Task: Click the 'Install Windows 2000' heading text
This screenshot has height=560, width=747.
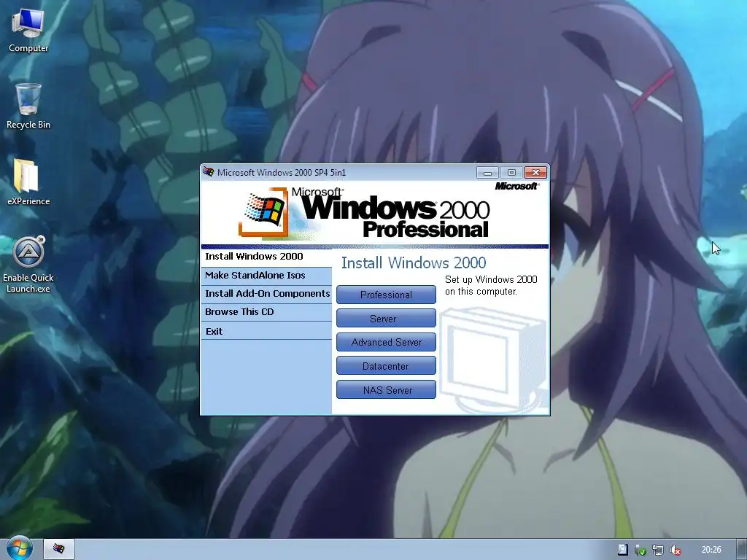Action: click(414, 262)
